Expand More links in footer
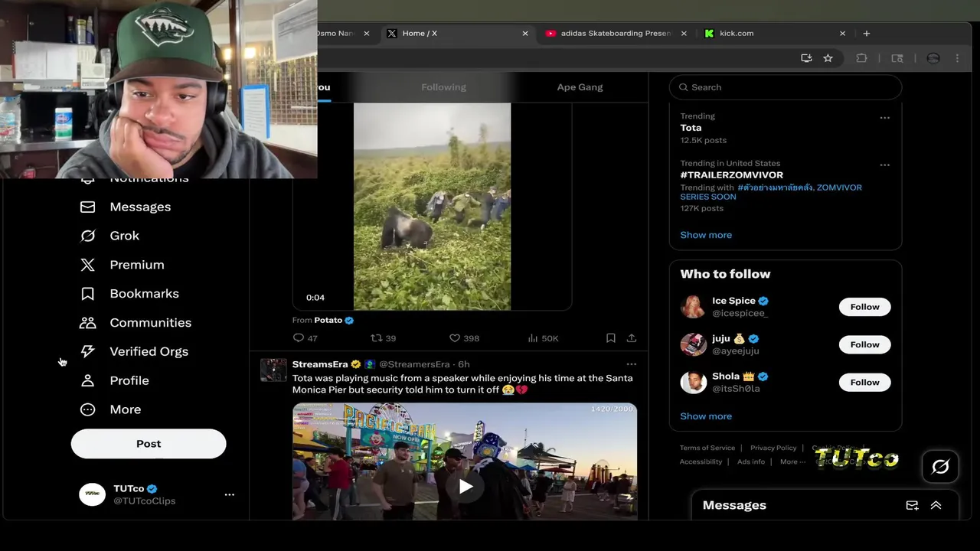The height and width of the screenshot is (551, 980). (x=792, y=461)
